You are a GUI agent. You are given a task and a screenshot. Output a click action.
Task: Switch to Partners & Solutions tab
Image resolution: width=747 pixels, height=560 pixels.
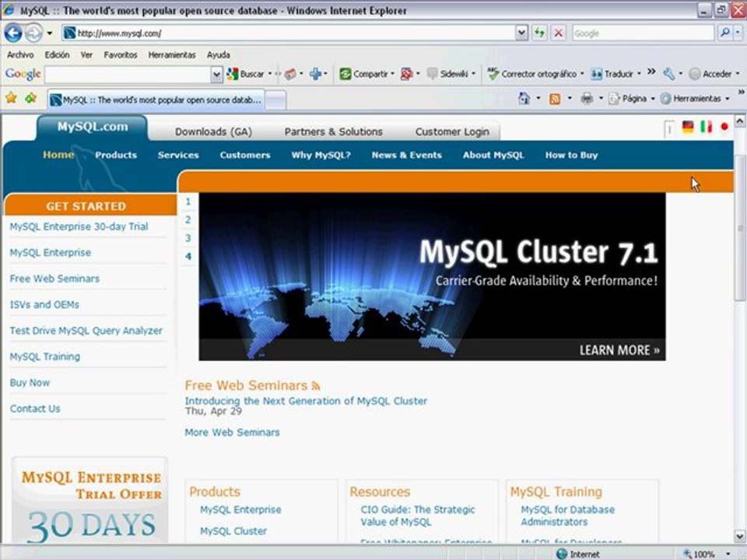click(334, 131)
